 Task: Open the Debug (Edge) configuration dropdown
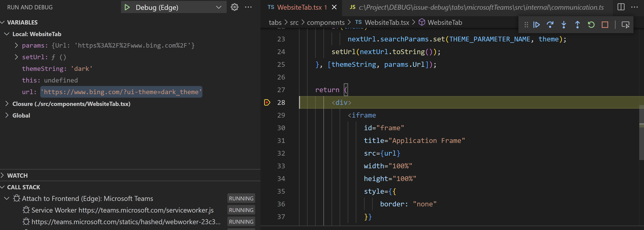[x=218, y=7]
